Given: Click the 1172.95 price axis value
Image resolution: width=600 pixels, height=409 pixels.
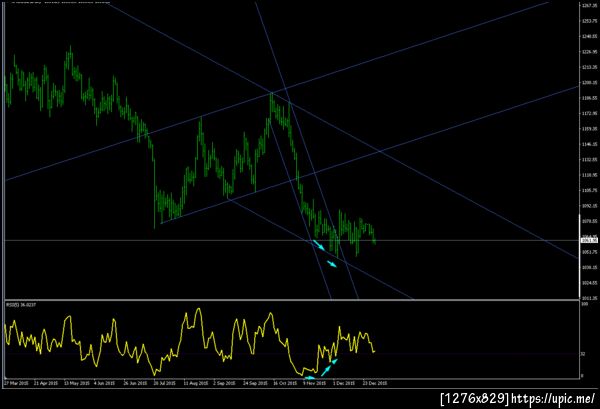Looking at the screenshot, I should click(590, 113).
